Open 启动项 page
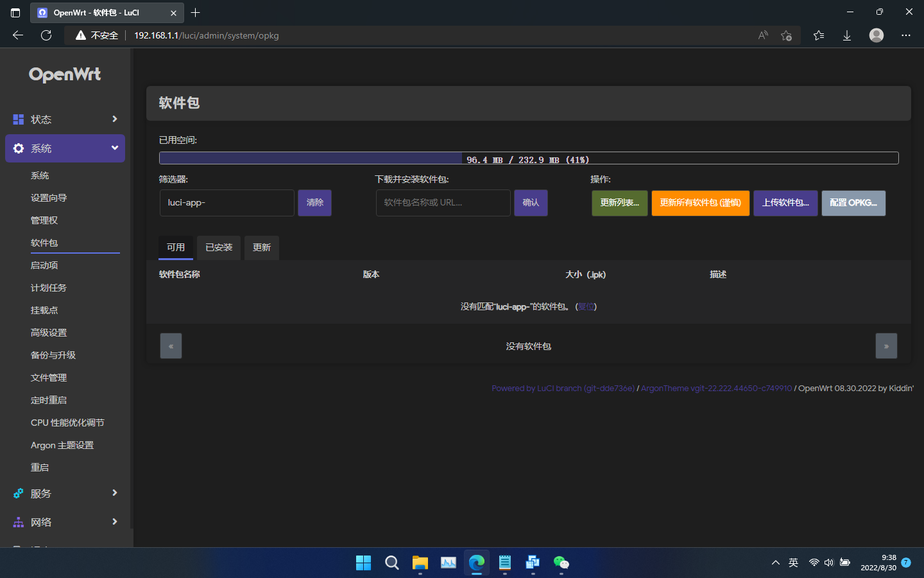This screenshot has height=578, width=924. 44,265
